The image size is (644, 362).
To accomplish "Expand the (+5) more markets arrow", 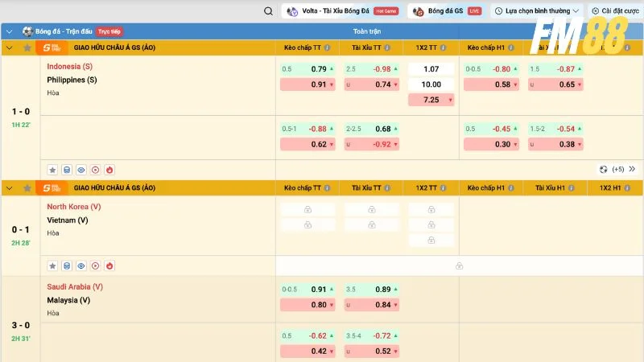I will point(632,170).
